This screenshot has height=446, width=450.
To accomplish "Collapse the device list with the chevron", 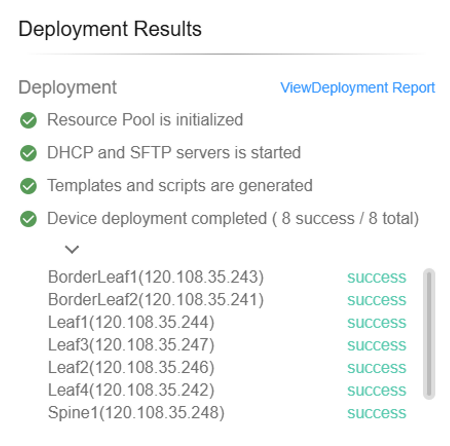I will point(72,249).
